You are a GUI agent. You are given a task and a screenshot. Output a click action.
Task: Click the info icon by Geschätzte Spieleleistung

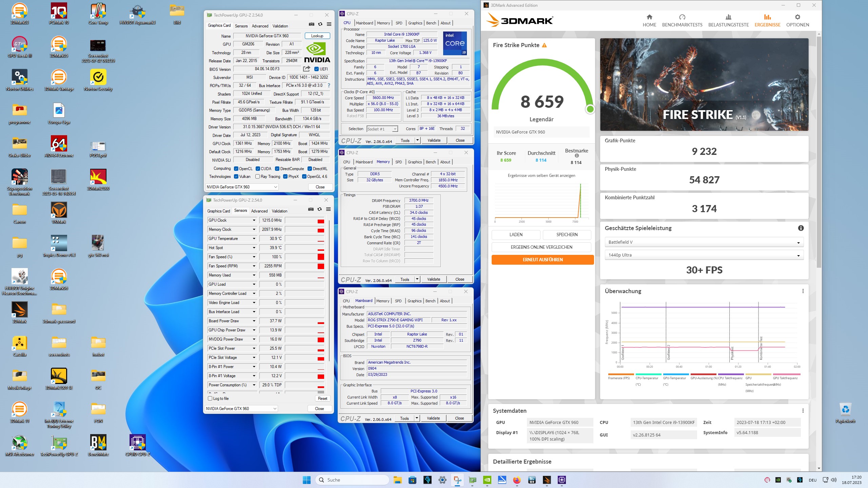801,228
